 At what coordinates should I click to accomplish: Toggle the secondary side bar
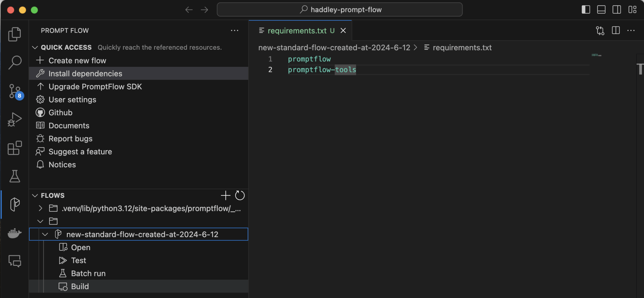pyautogui.click(x=617, y=10)
